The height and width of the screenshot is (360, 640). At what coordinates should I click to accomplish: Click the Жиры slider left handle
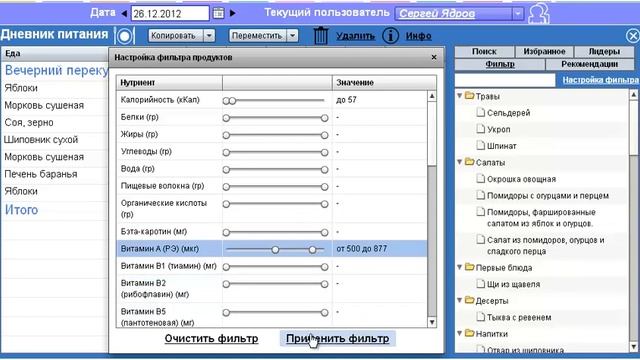point(226,135)
